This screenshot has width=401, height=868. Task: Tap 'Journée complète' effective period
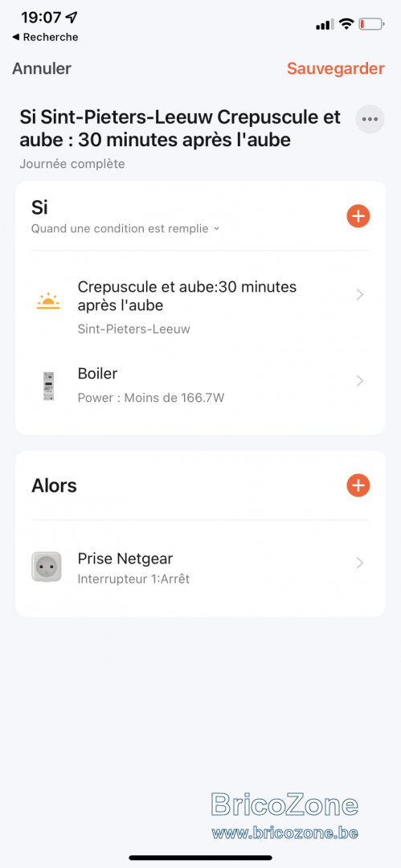pyautogui.click(x=72, y=164)
